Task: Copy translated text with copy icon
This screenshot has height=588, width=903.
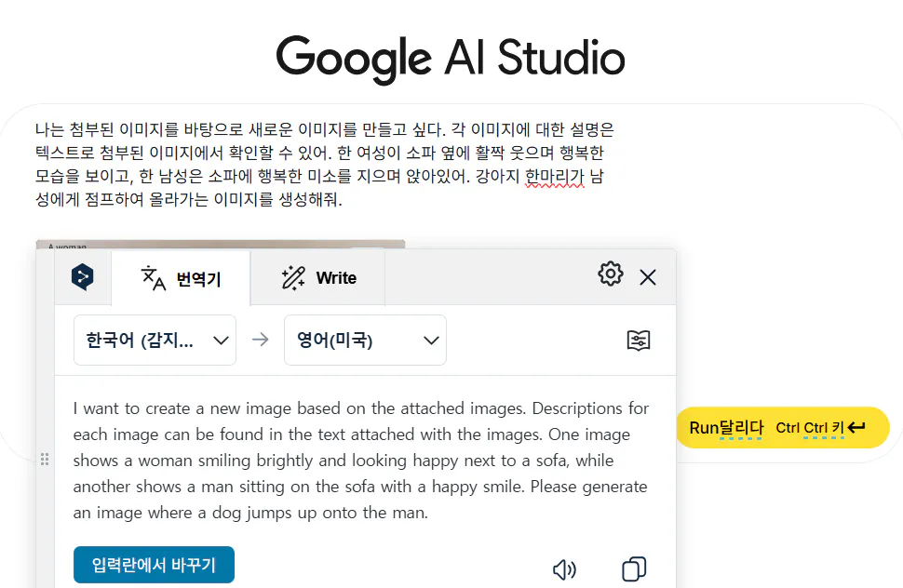Action: tap(634, 569)
